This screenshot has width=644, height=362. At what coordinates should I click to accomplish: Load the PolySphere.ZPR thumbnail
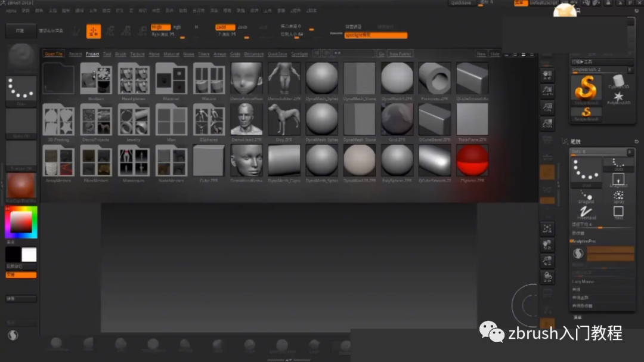coord(397,161)
